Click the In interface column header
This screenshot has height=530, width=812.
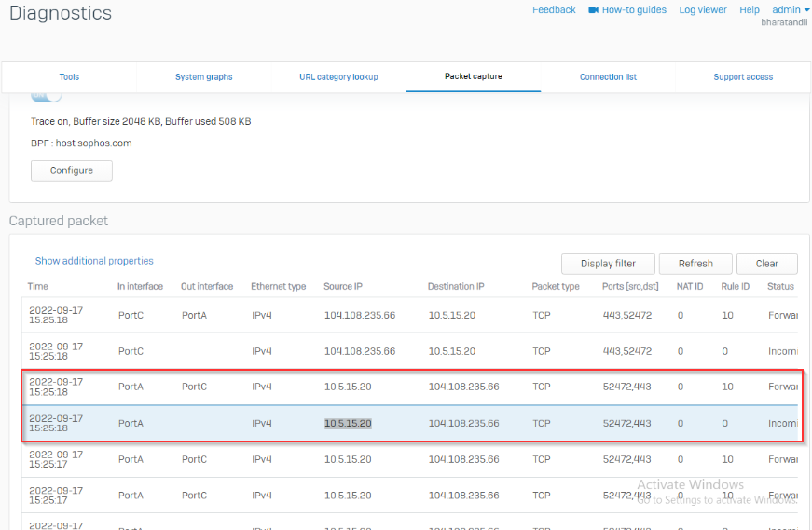140,286
